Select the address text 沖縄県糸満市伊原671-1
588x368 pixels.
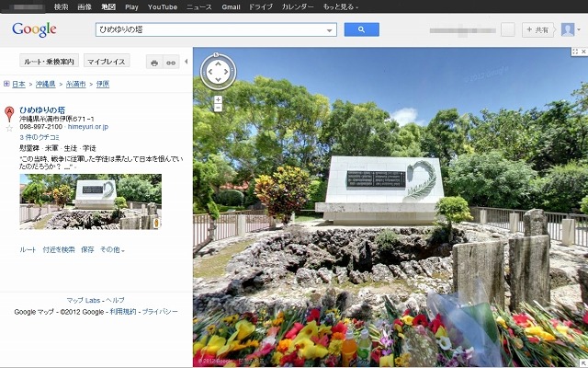pos(57,119)
